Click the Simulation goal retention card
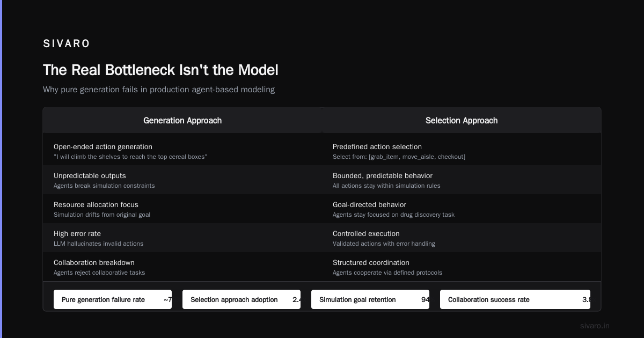 click(370, 299)
